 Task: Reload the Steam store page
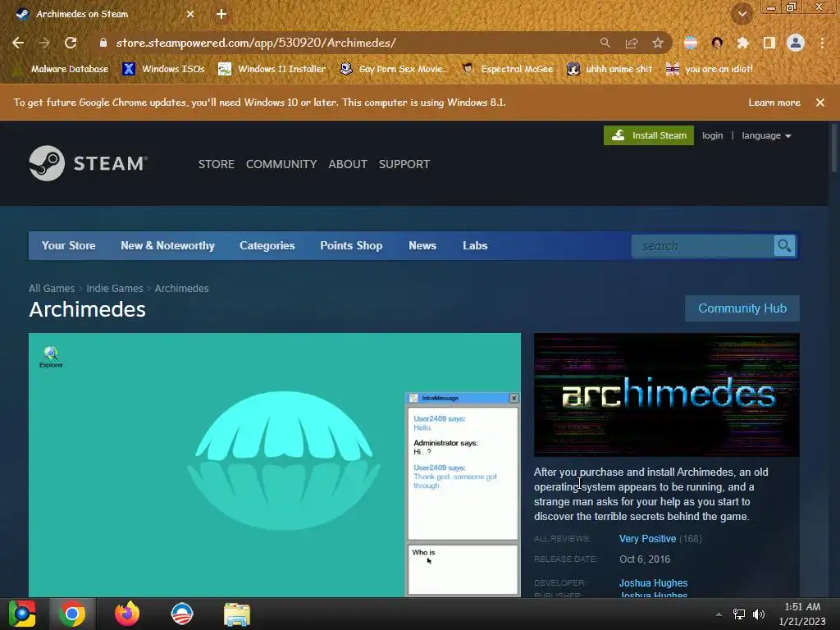[x=71, y=43]
